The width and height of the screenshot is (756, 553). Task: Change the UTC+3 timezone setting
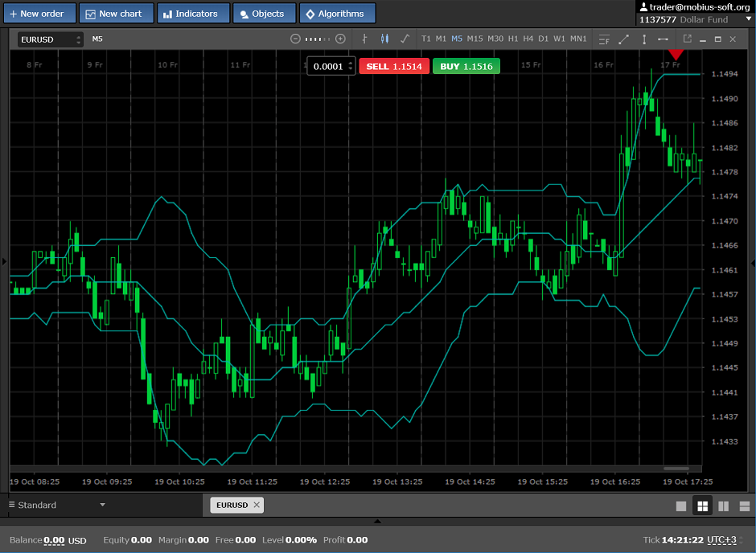(721, 540)
